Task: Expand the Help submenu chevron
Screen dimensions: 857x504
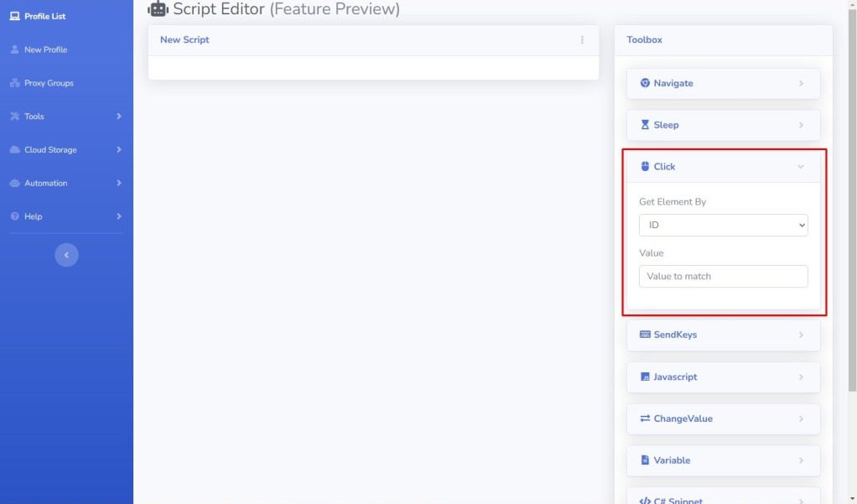Action: tap(118, 216)
